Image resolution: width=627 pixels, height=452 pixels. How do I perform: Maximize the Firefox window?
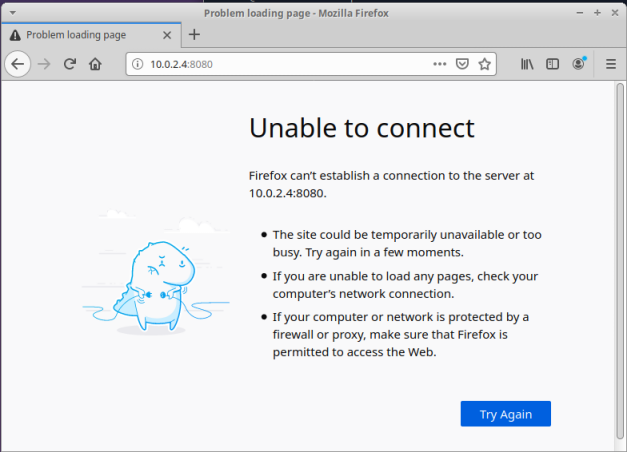tap(597, 13)
